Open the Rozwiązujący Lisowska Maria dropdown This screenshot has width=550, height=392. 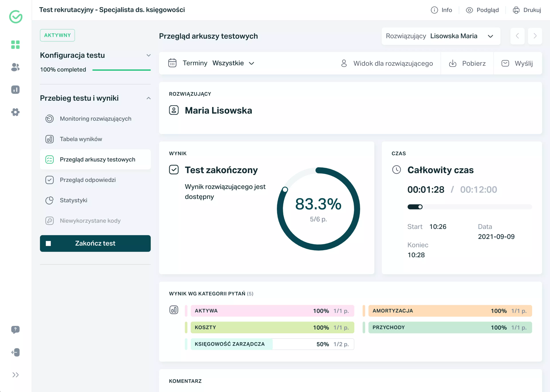(x=441, y=36)
